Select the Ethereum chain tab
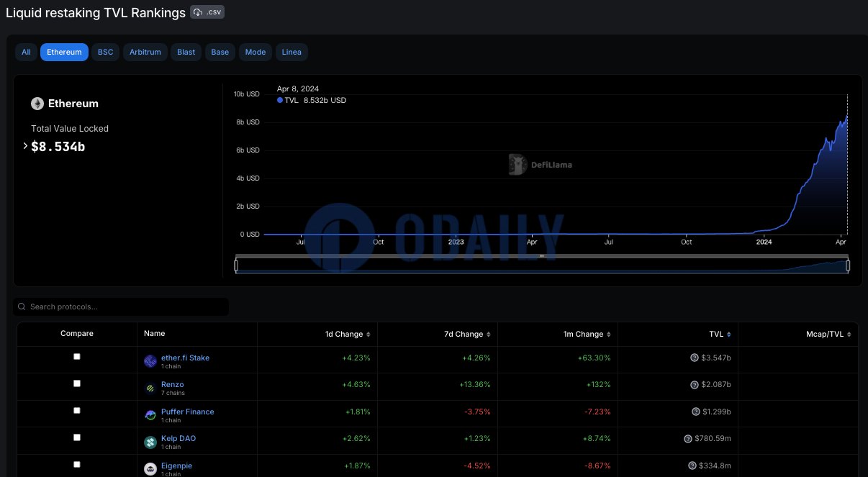This screenshot has width=868, height=477. [x=64, y=52]
